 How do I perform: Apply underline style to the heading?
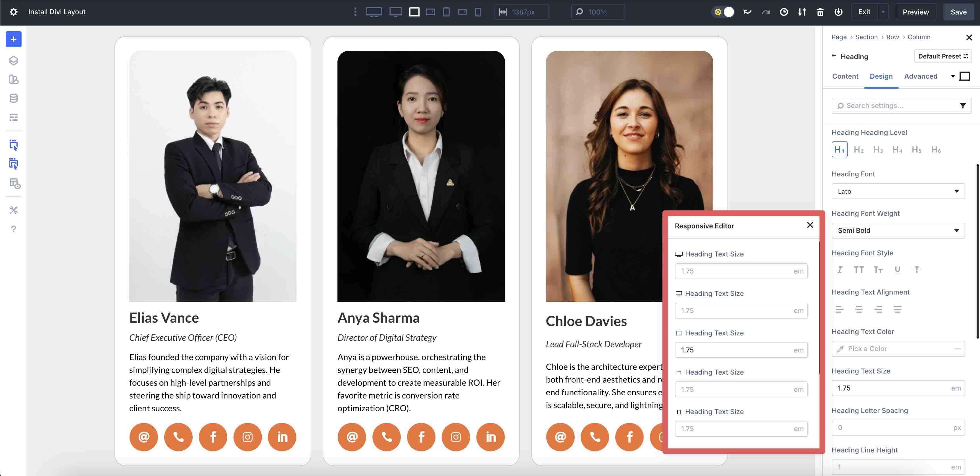click(x=897, y=270)
